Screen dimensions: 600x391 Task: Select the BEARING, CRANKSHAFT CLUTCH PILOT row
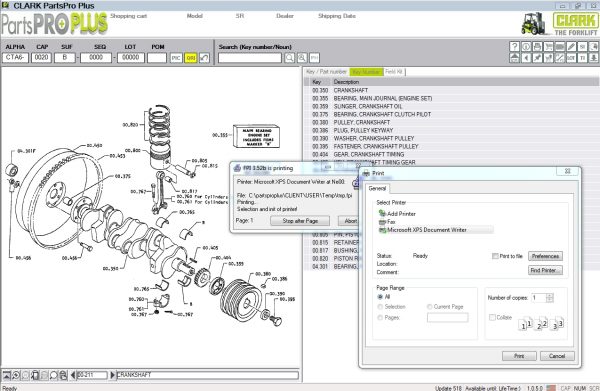[452, 114]
